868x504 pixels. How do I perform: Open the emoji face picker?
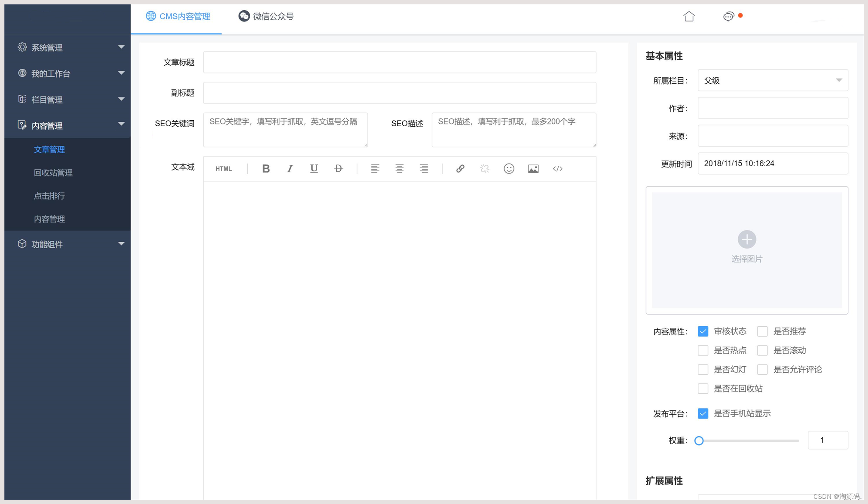click(x=509, y=169)
